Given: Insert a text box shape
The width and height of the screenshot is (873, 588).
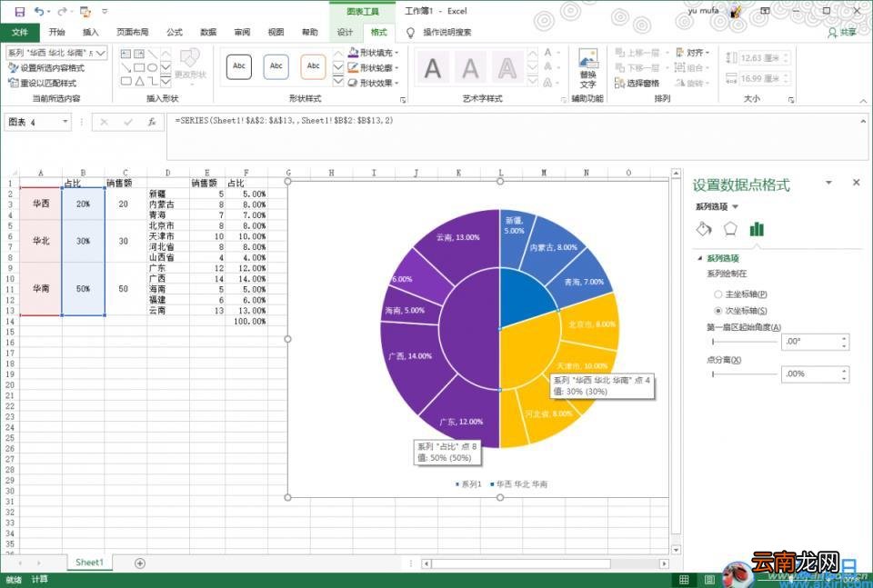Looking at the screenshot, I should [125, 54].
